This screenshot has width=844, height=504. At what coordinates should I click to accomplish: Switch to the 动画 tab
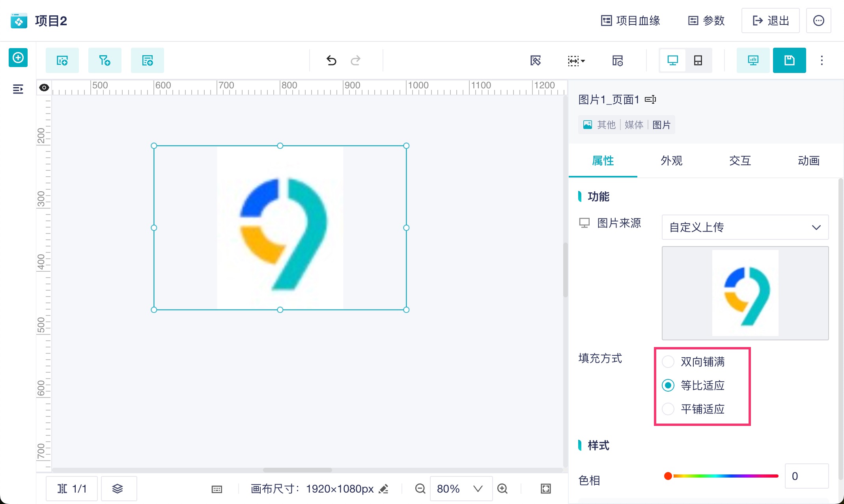(x=809, y=161)
